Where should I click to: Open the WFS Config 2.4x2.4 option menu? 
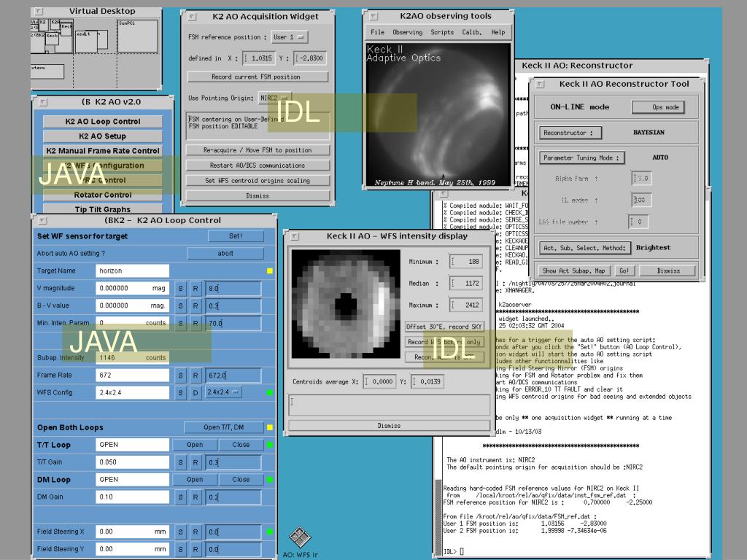[224, 392]
